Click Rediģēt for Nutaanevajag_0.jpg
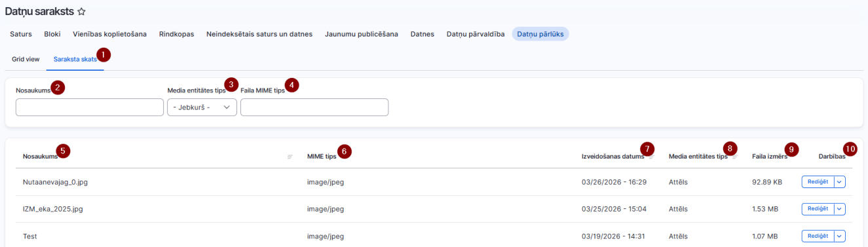 [818, 182]
